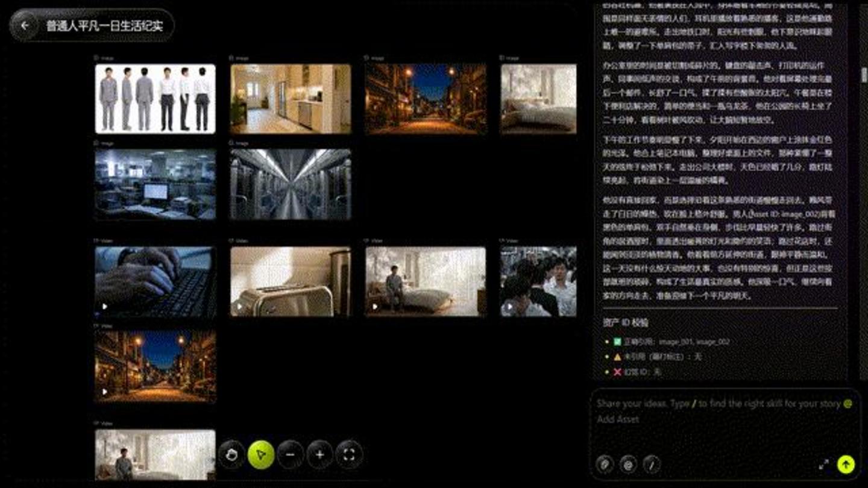Attach a file with the paperclip icon
This screenshot has height=488, width=868.
coord(605,465)
